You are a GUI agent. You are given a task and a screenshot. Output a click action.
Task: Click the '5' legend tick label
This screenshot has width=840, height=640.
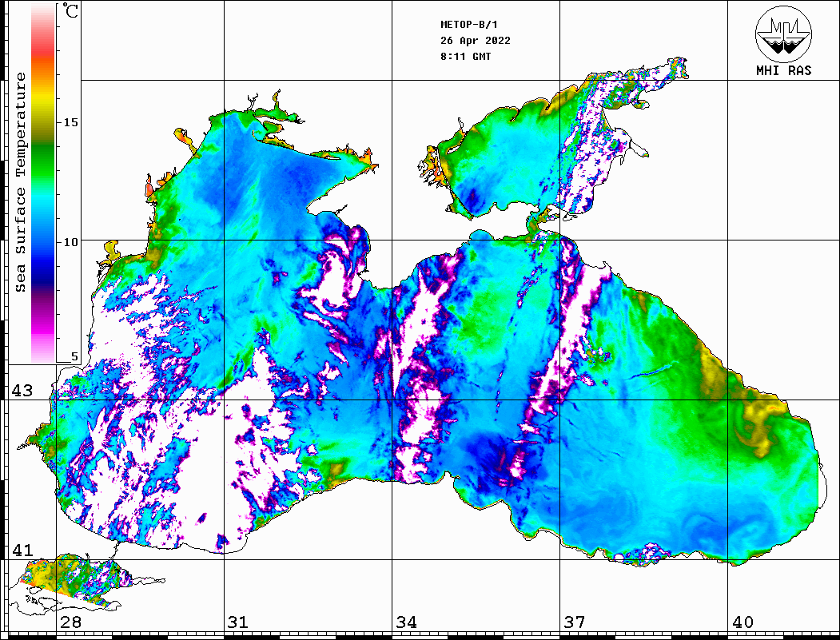tap(74, 357)
